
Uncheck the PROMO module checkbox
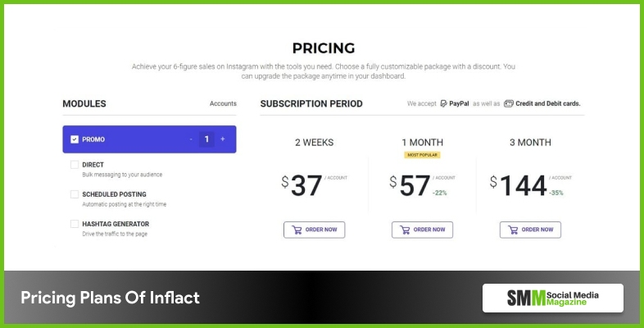pos(75,139)
